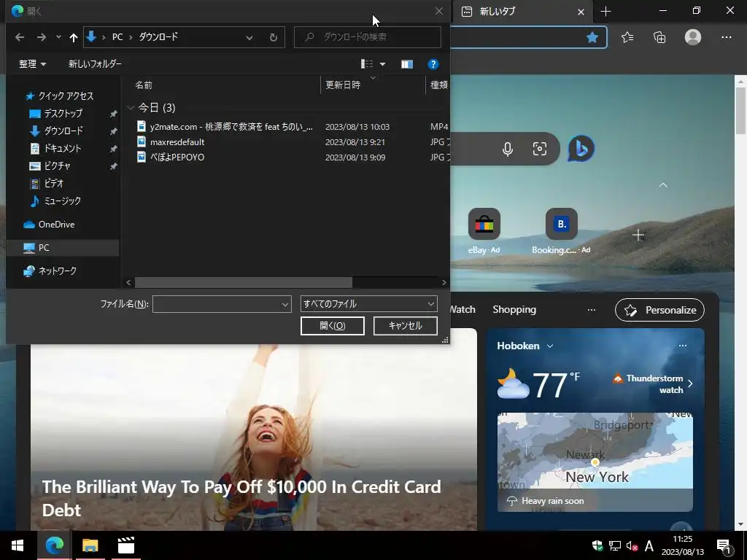Open feed more options ellipsis

pos(592,310)
